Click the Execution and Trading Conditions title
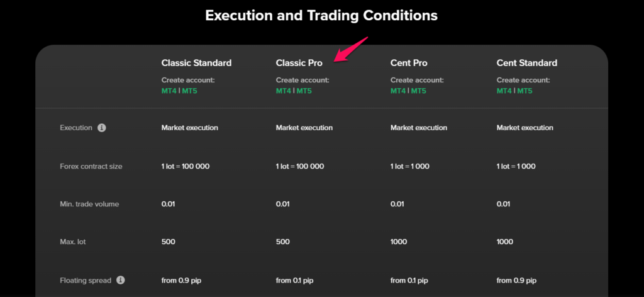Screen dimensions: 644x297 321,16
